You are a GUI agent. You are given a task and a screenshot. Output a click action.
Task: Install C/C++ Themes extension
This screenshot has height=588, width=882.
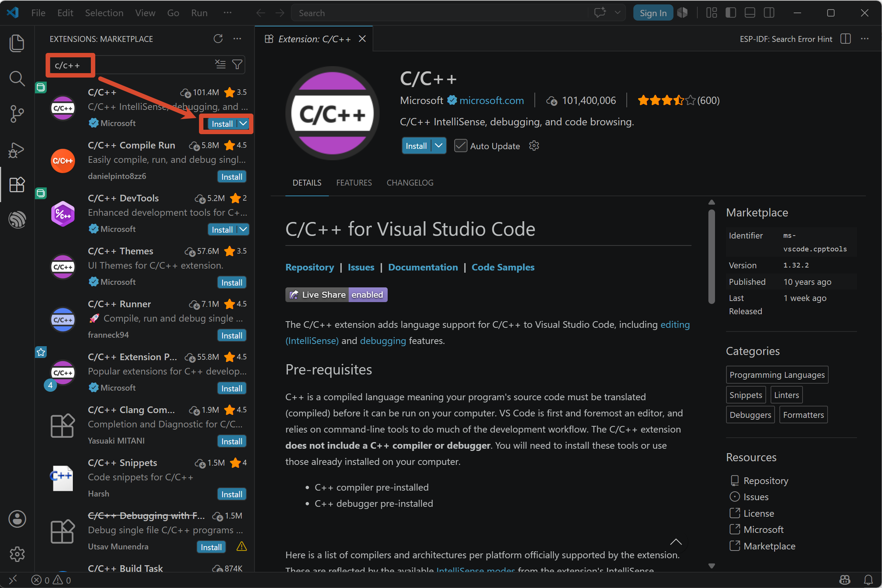(x=232, y=282)
